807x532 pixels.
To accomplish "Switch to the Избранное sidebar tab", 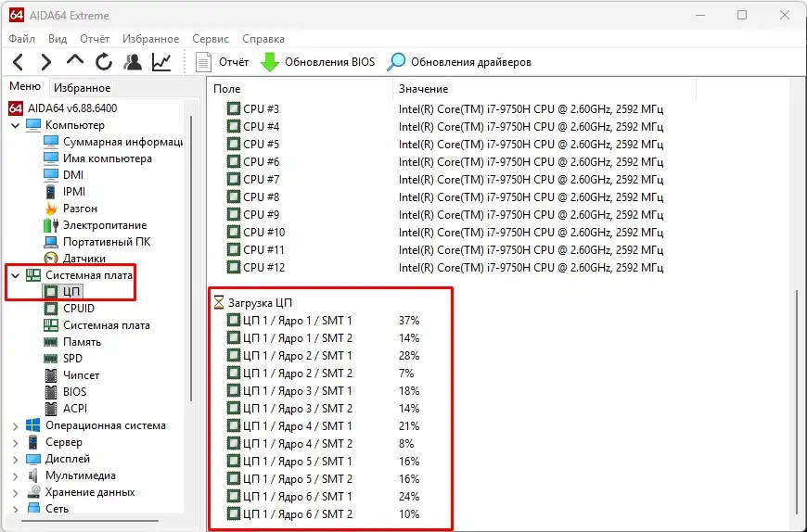I will 83,88.
